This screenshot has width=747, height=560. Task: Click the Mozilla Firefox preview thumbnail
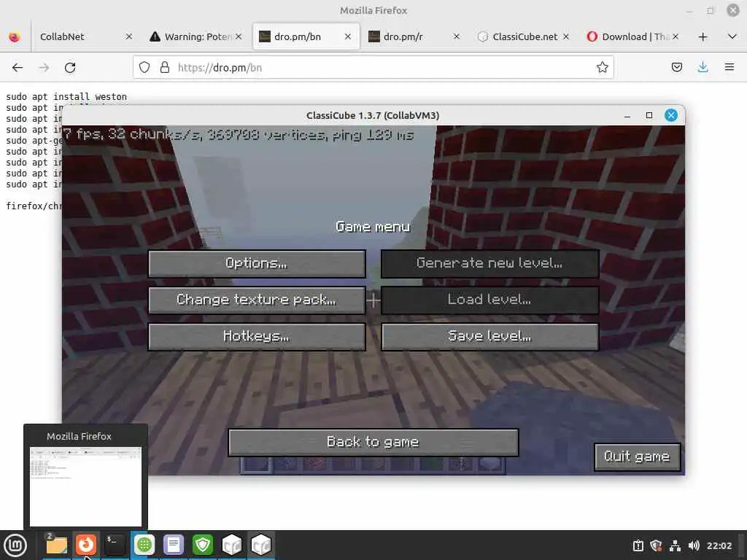pyautogui.click(x=86, y=486)
